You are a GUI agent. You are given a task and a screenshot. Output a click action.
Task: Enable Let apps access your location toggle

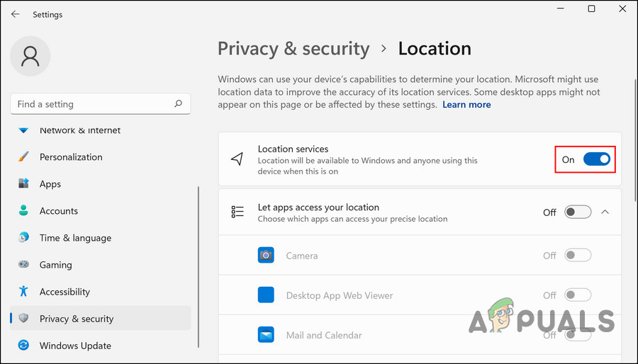click(578, 212)
